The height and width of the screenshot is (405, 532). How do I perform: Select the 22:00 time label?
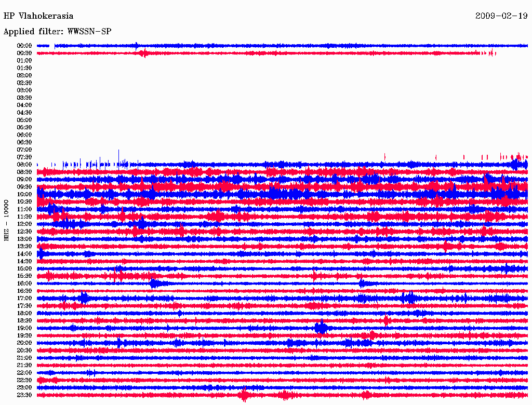click(24, 373)
